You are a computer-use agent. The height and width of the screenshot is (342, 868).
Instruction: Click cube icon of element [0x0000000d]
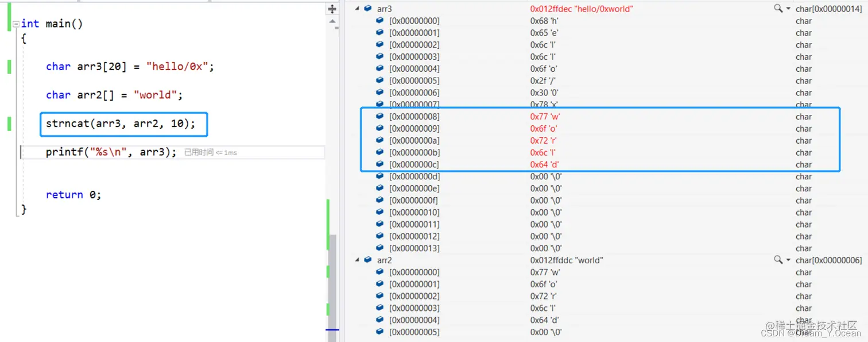click(x=379, y=176)
